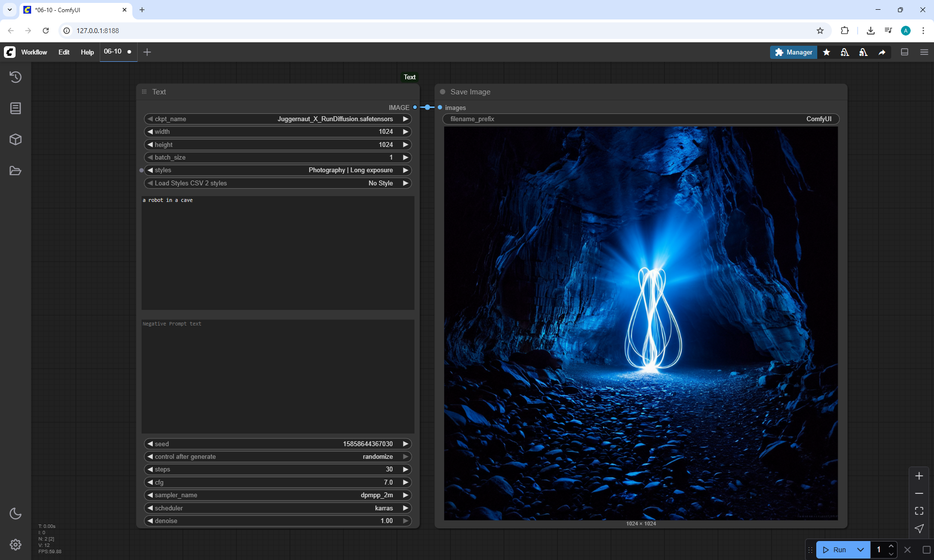Click the share arrow icon in top toolbar
Image resolution: width=934 pixels, height=560 pixels.
coord(882,52)
